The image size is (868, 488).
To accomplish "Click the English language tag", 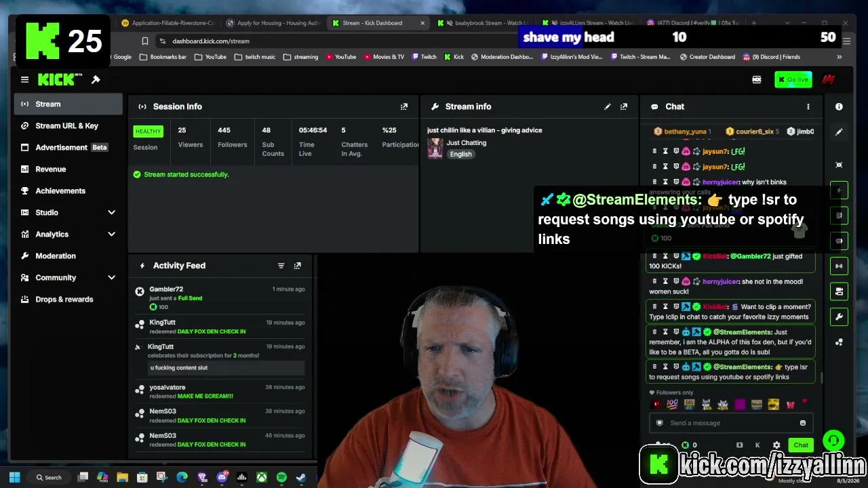I will [460, 155].
